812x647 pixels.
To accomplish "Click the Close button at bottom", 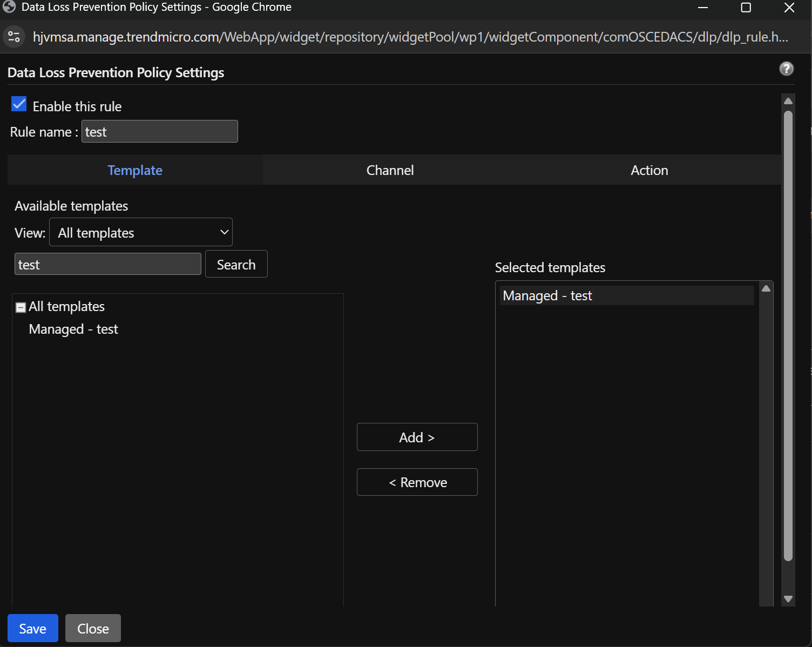I will pyautogui.click(x=93, y=628).
